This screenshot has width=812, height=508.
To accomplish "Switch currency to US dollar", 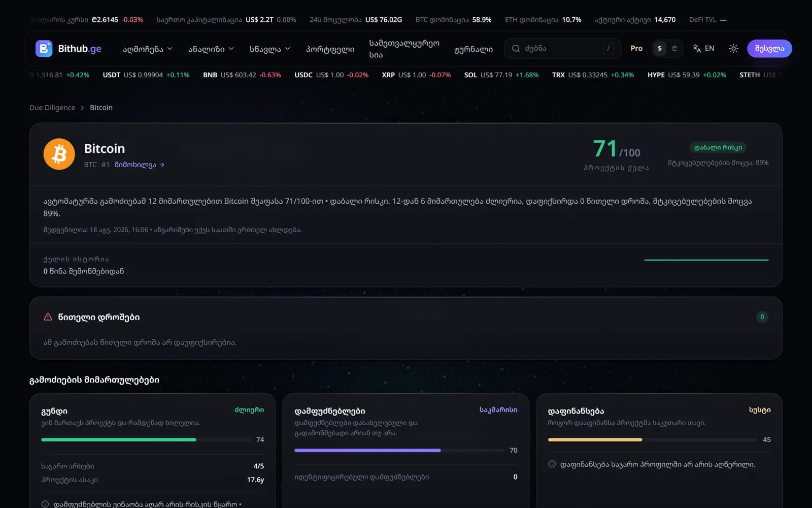I will (660, 48).
